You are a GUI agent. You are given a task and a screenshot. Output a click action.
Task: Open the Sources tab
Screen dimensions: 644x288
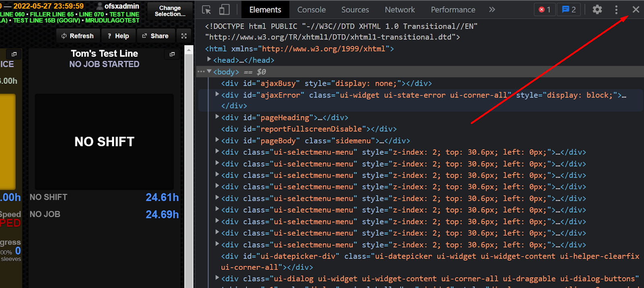(x=355, y=10)
